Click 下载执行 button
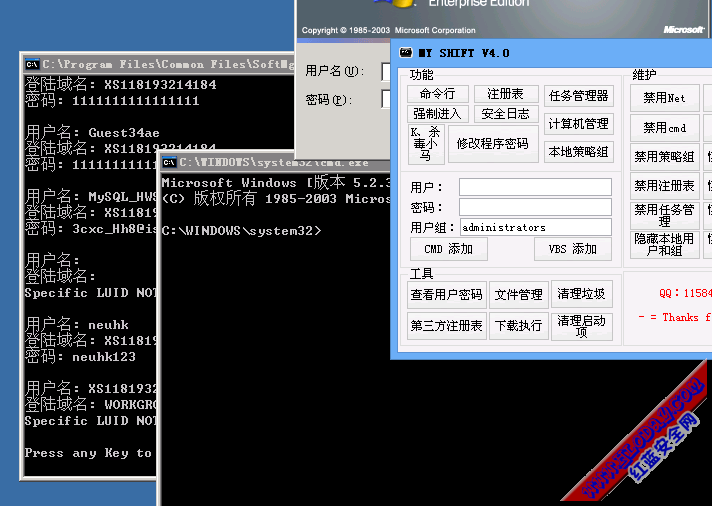This screenshot has width=712, height=506. click(x=519, y=326)
